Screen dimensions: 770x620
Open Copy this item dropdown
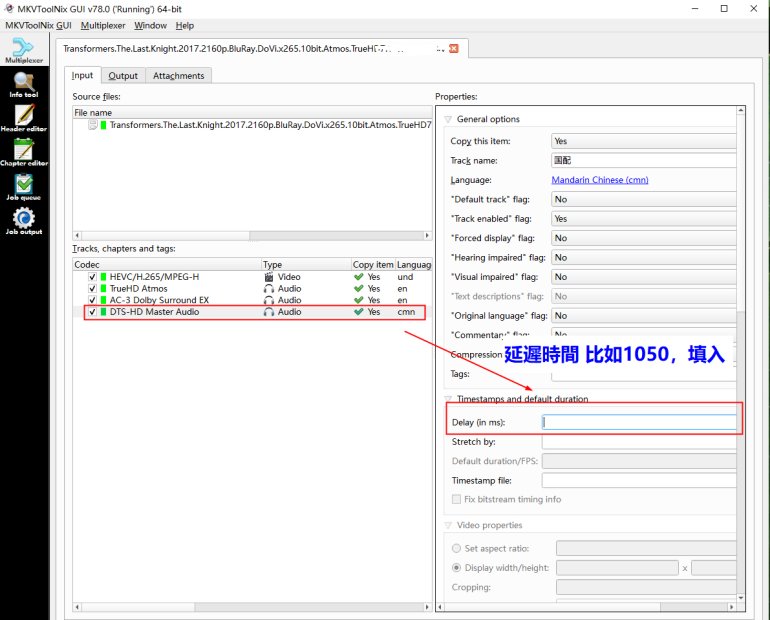pyautogui.click(x=643, y=141)
